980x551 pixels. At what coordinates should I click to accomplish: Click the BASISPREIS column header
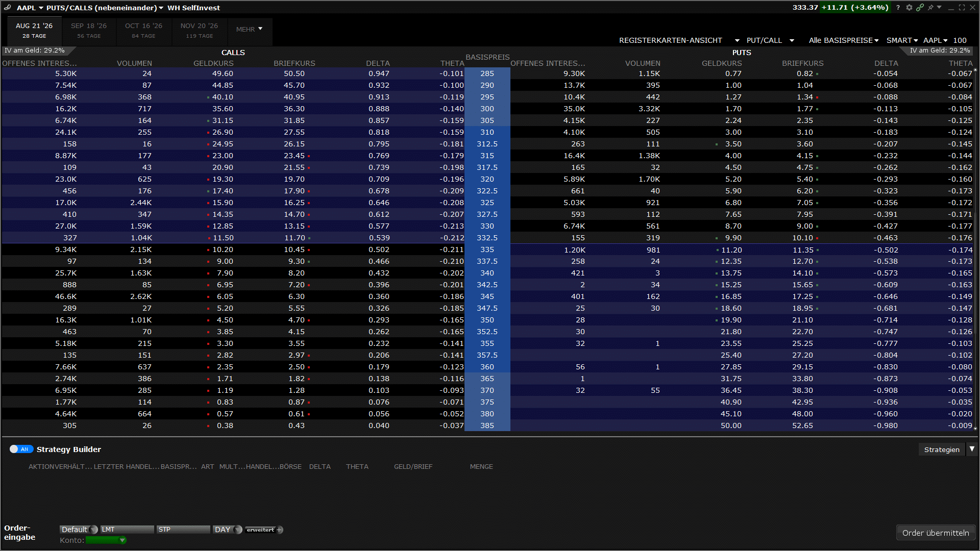coord(487,57)
